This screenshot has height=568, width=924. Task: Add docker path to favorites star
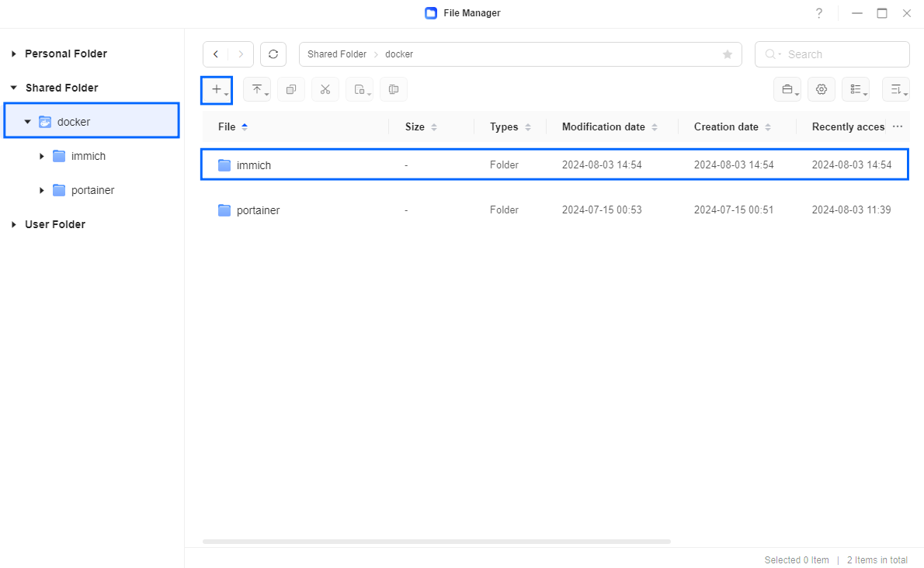click(x=728, y=54)
